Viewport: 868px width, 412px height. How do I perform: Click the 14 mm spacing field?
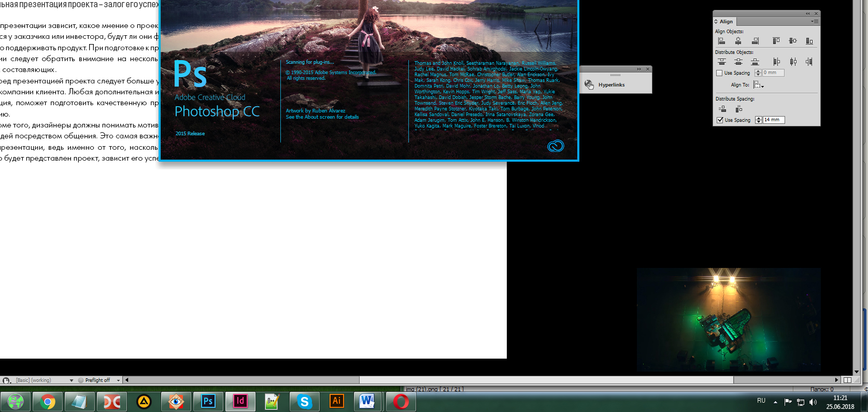774,120
